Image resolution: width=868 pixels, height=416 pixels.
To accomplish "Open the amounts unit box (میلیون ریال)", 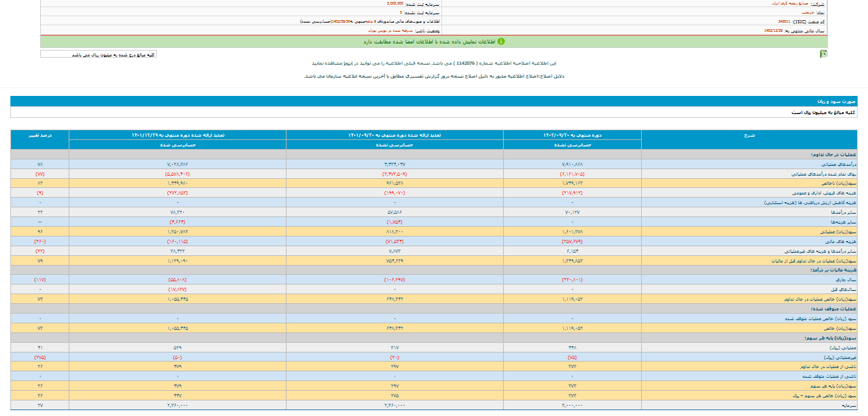I will click(98, 54).
